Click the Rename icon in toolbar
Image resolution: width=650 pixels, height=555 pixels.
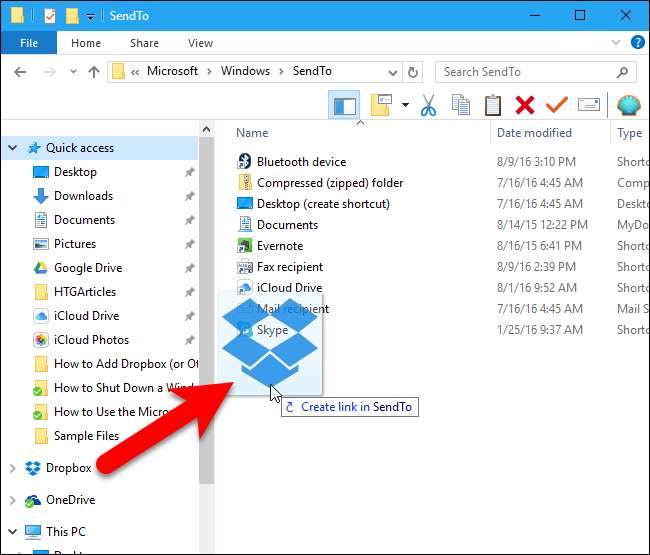[x=589, y=105]
